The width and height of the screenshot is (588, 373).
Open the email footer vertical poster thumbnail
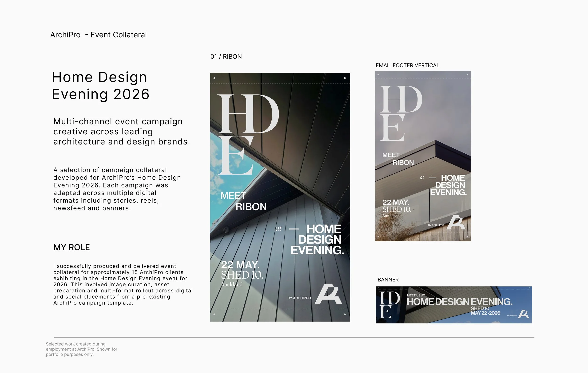(423, 156)
